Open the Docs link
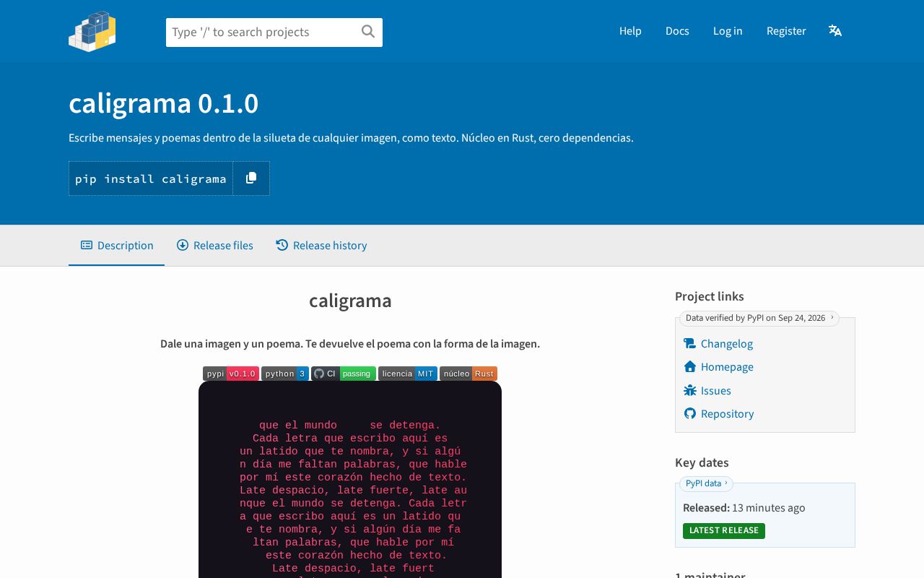Screen dimensions: 924x578 click(x=677, y=31)
